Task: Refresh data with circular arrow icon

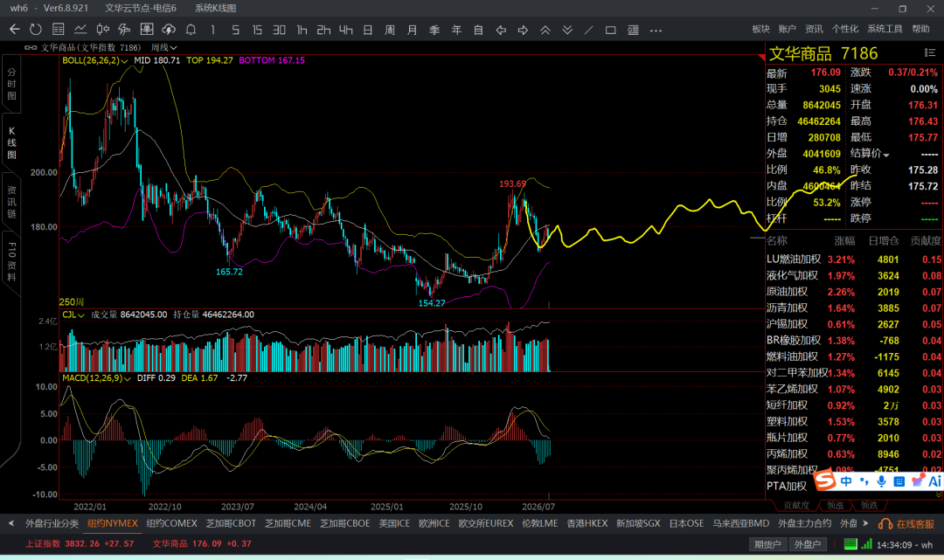Action: pos(36,30)
